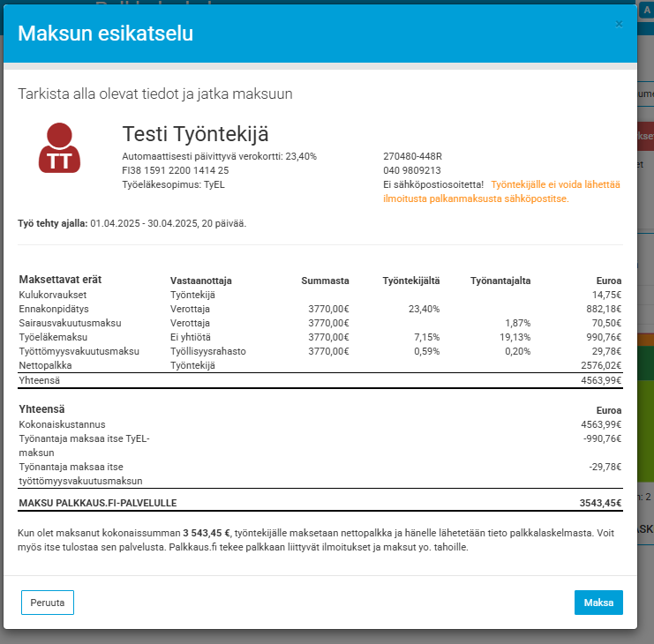654x644 pixels.
Task: Click the phone number 040 9809213
Action: [x=412, y=170]
